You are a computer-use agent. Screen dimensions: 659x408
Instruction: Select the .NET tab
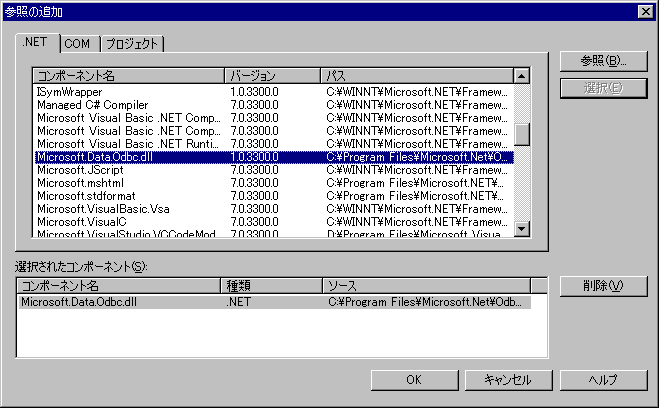pos(39,42)
